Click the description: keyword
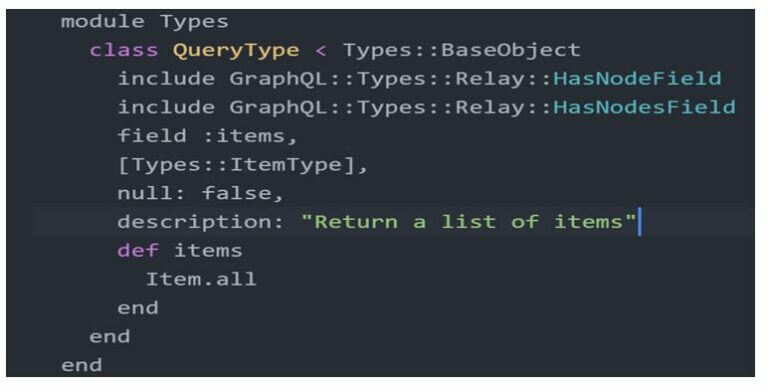Viewport: 768px width, 392px height. pyautogui.click(x=200, y=222)
